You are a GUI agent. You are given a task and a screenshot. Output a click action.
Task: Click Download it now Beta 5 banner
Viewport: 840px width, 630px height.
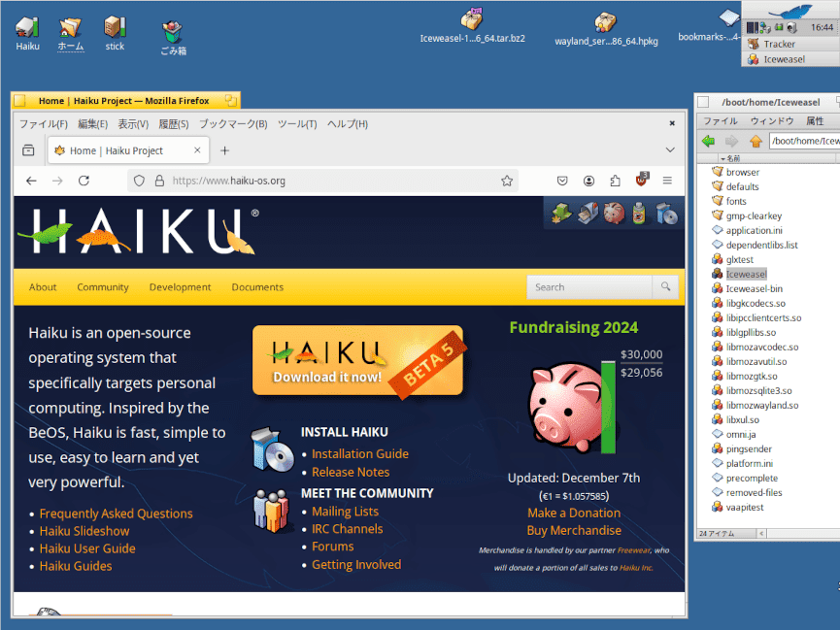click(x=358, y=360)
